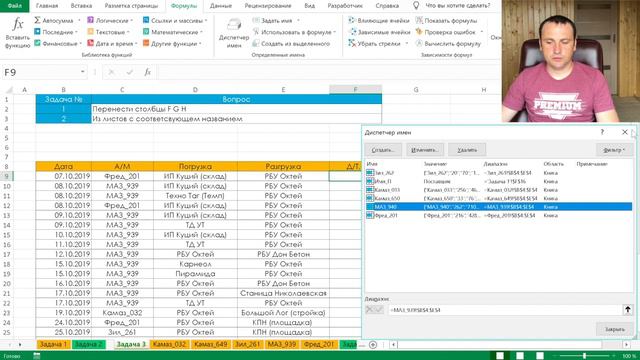
Task: Expand the Автосумма dropdown arrow
Action: coord(79,20)
